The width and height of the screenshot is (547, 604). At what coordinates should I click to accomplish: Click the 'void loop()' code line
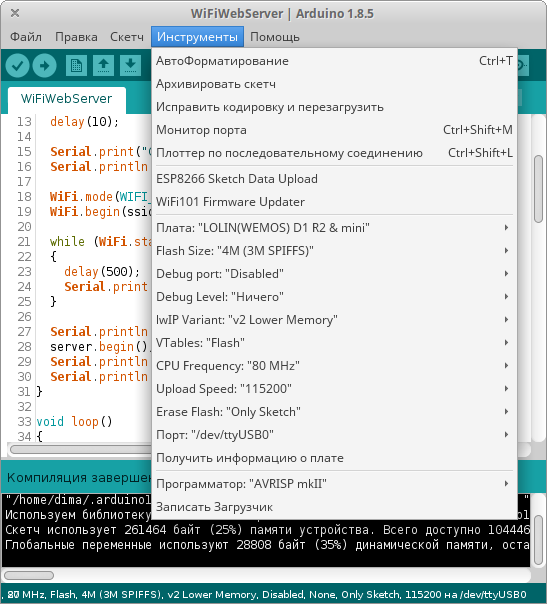(74, 422)
